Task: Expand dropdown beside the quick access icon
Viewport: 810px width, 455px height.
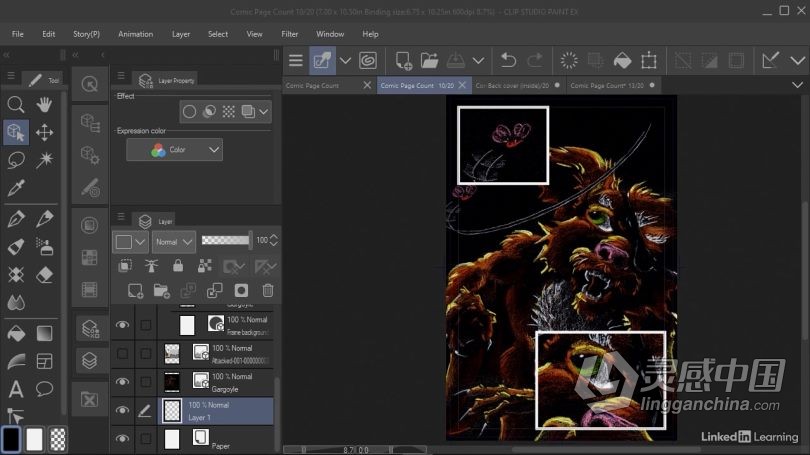Action: coord(345,61)
